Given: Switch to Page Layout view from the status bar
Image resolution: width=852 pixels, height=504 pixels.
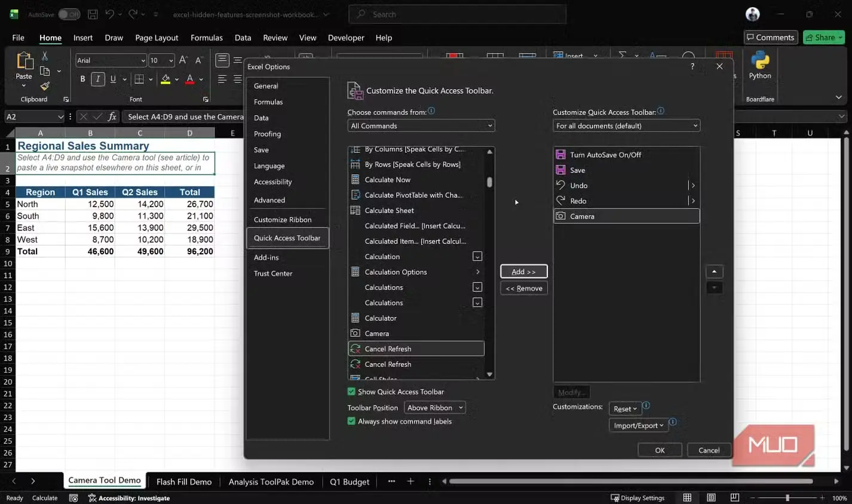Looking at the screenshot, I should [x=711, y=497].
